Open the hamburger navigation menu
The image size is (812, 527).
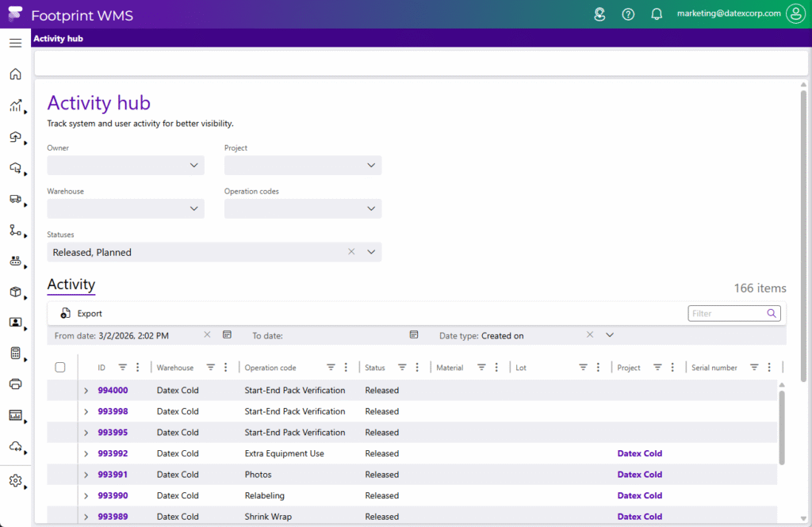point(15,43)
